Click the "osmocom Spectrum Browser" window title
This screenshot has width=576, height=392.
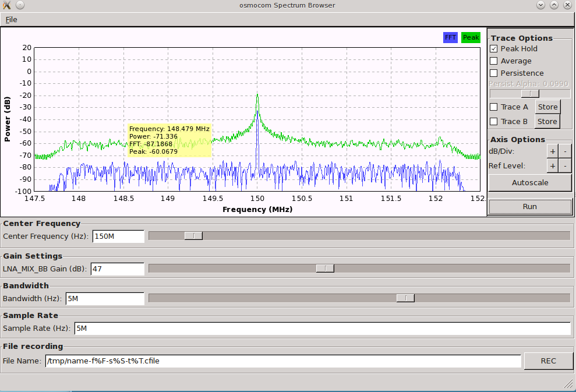[287, 5]
